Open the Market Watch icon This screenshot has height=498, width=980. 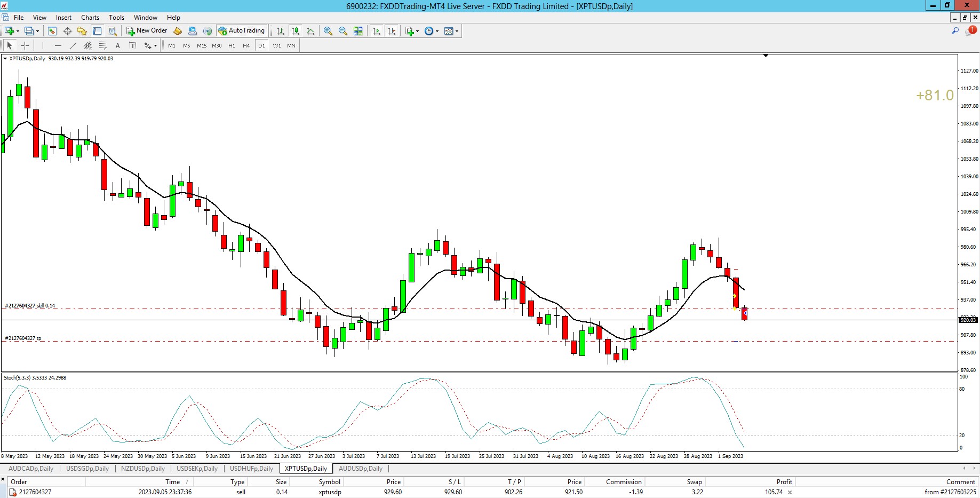pyautogui.click(x=52, y=31)
